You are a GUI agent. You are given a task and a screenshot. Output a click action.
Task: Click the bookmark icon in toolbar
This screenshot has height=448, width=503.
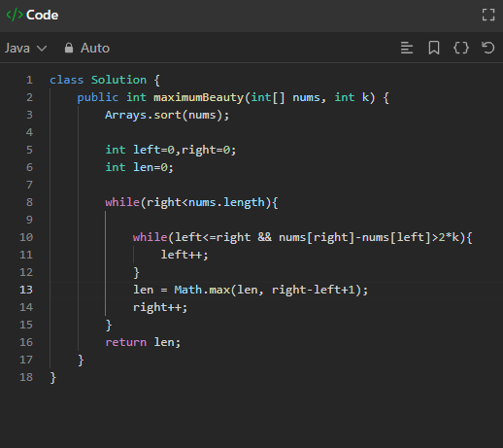(x=434, y=48)
